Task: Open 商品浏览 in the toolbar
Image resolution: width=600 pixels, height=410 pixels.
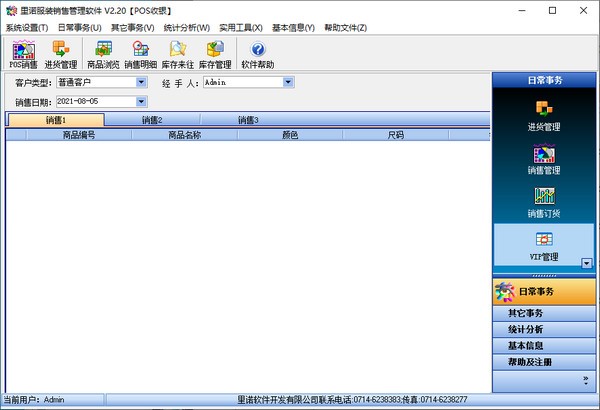Action: click(103, 54)
